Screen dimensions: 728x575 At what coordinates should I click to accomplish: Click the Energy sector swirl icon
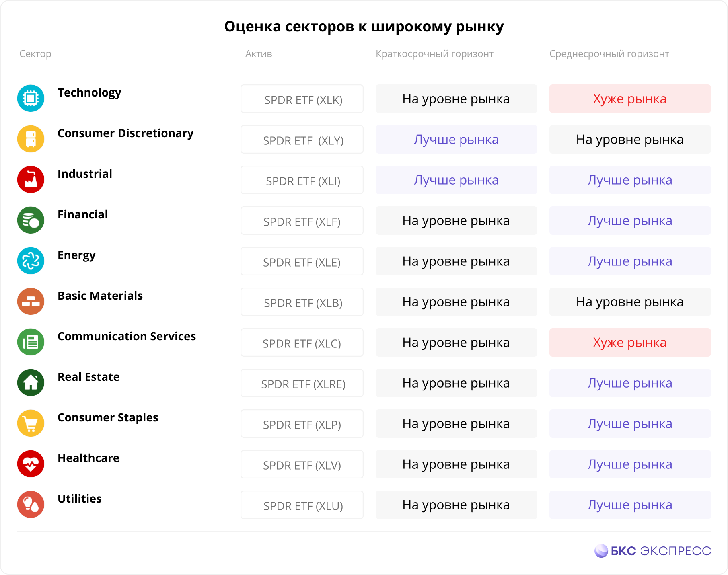point(31,261)
